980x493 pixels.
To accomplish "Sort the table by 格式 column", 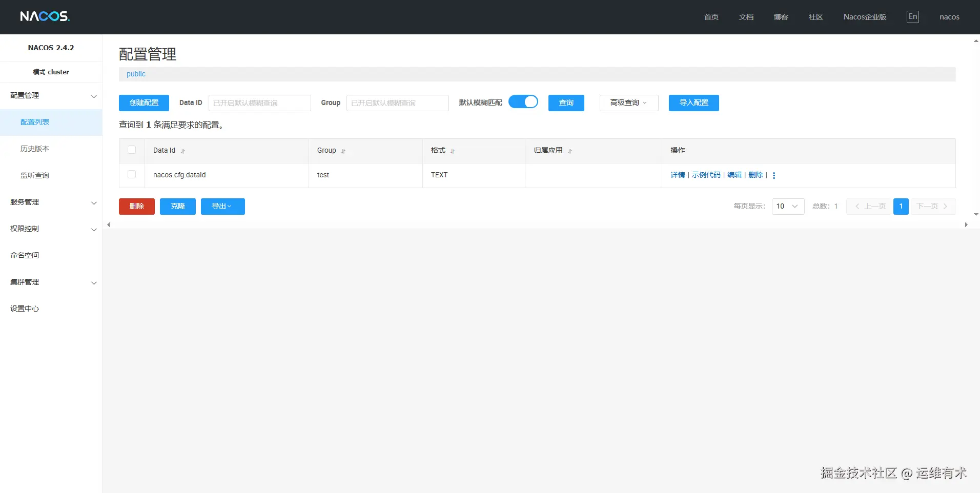I will (451, 151).
